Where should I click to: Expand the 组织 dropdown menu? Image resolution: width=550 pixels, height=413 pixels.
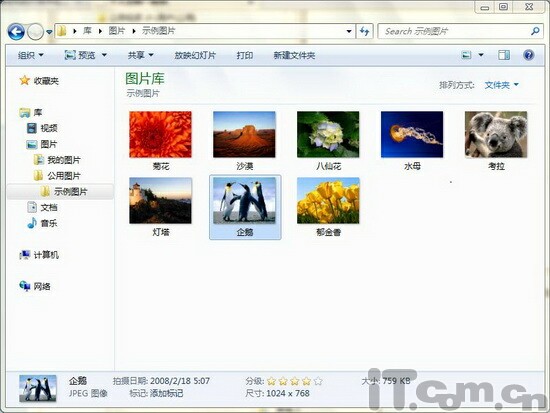click(x=31, y=55)
